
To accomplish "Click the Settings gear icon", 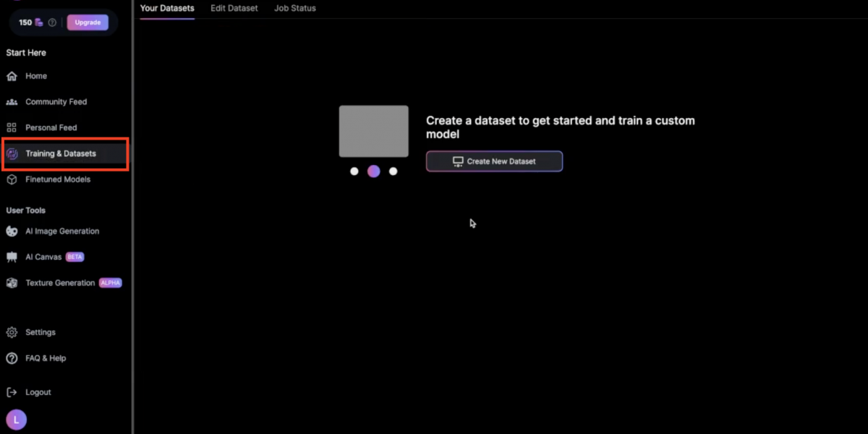I will click(12, 333).
